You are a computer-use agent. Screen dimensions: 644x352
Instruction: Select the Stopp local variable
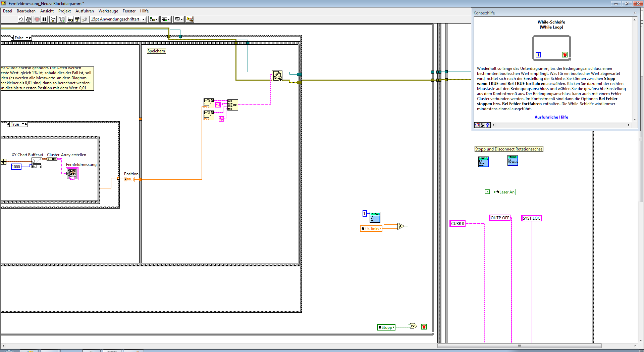(386, 327)
